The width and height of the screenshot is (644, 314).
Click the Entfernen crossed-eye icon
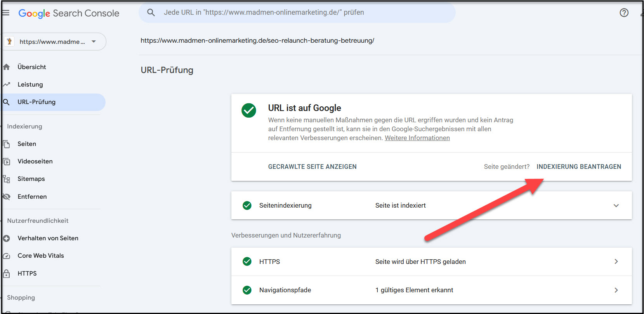(x=6, y=197)
